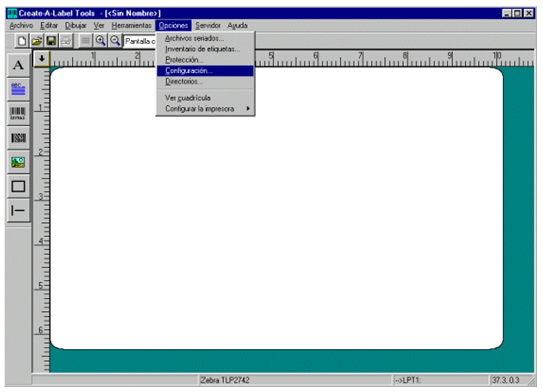The width and height of the screenshot is (543, 392).
Task: Click the New document toolbar icon
Action: coord(22,41)
